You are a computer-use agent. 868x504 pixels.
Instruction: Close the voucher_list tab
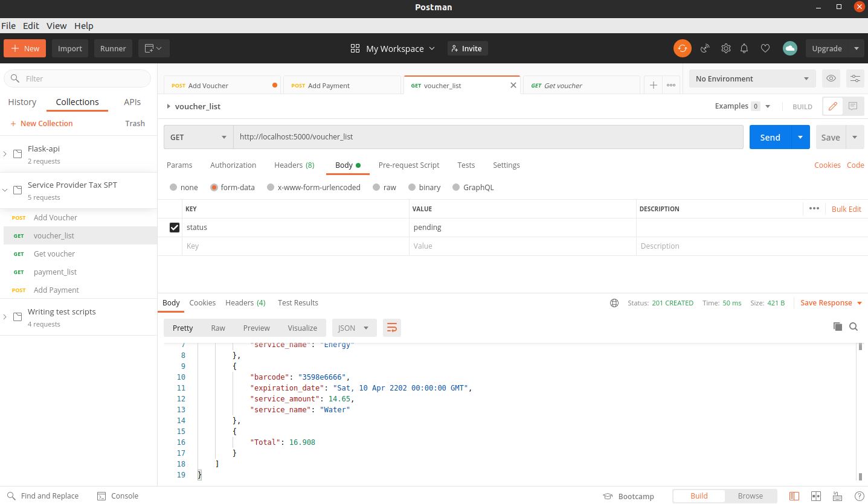coord(513,85)
